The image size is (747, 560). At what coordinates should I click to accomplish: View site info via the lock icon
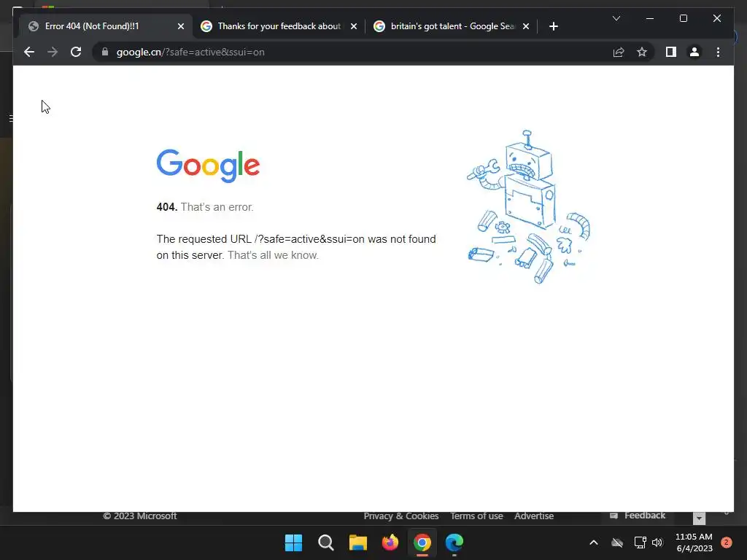pos(105,52)
